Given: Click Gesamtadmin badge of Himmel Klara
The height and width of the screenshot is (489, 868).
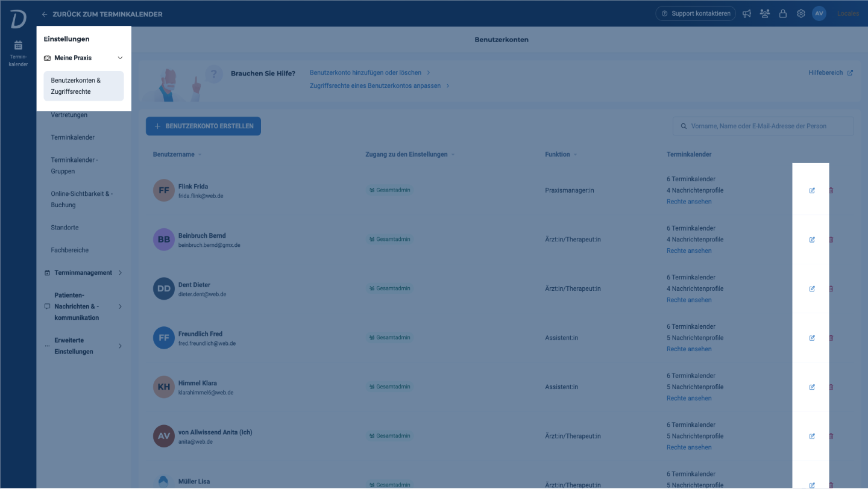Looking at the screenshot, I should [x=389, y=387].
